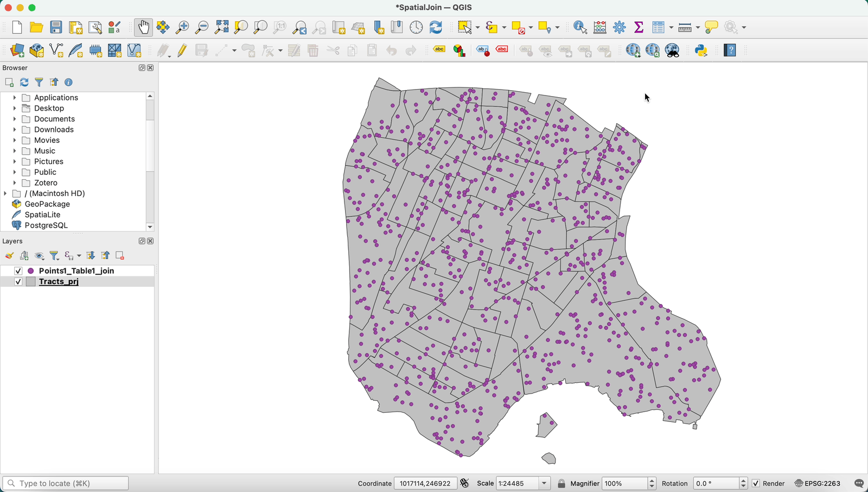Expand the Desktop folder

coord(15,109)
